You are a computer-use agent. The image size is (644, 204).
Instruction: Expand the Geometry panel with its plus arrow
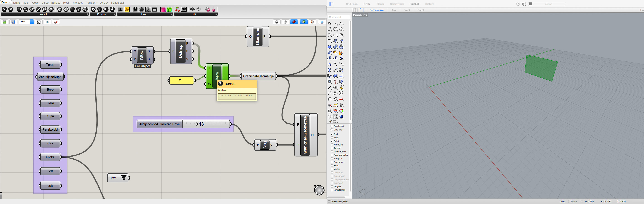(87, 14)
